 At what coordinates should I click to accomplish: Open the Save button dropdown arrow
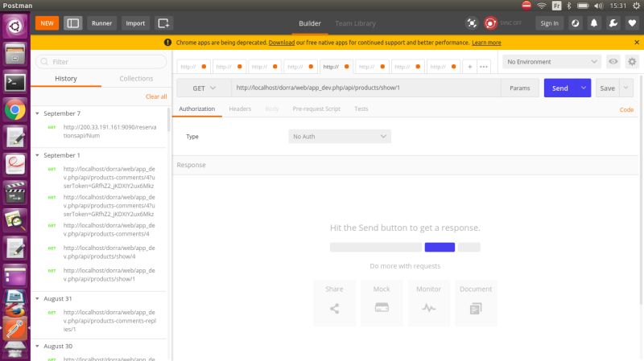click(626, 88)
